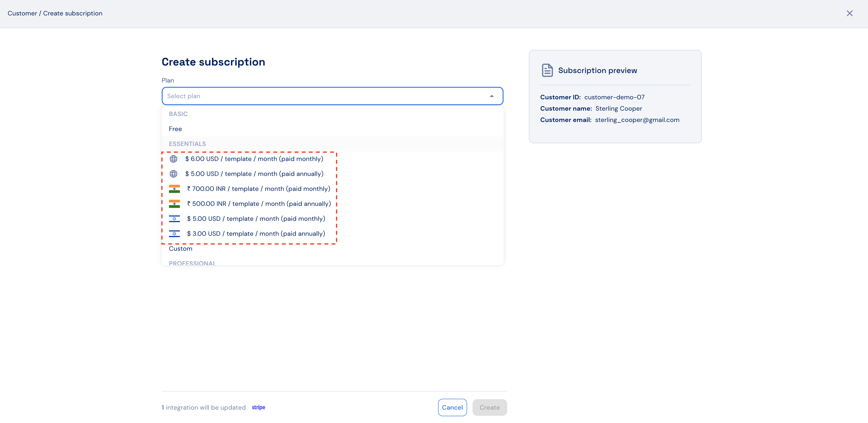Click globe icon for $6.00 USD monthly plan
This screenshot has height=423, width=868.
point(173,159)
